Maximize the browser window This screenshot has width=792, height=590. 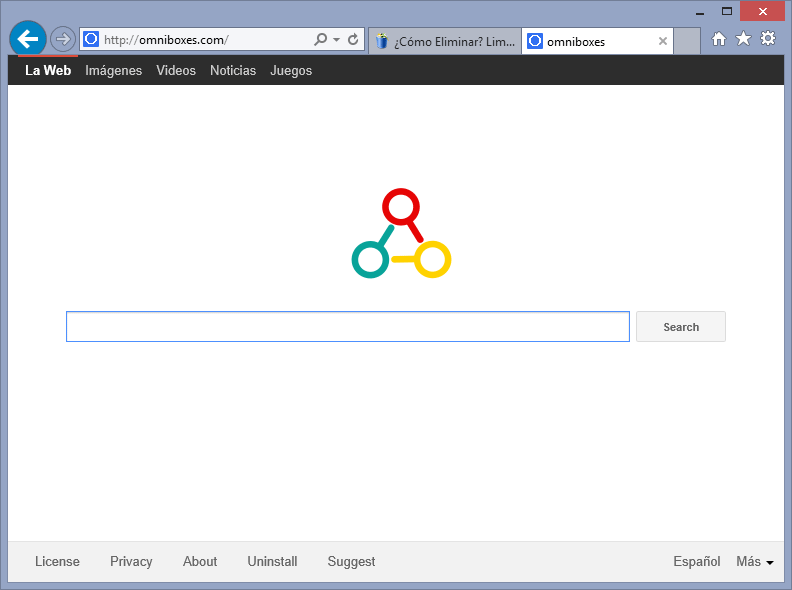point(727,11)
